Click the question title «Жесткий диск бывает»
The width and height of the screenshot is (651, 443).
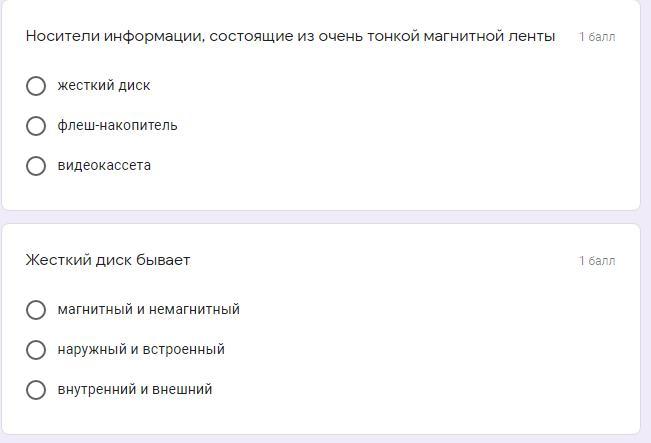108,260
